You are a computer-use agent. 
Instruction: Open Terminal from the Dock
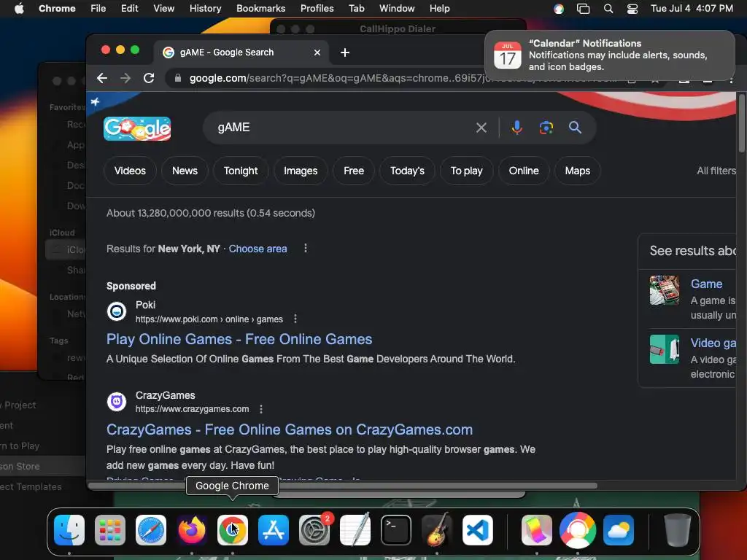tap(396, 530)
